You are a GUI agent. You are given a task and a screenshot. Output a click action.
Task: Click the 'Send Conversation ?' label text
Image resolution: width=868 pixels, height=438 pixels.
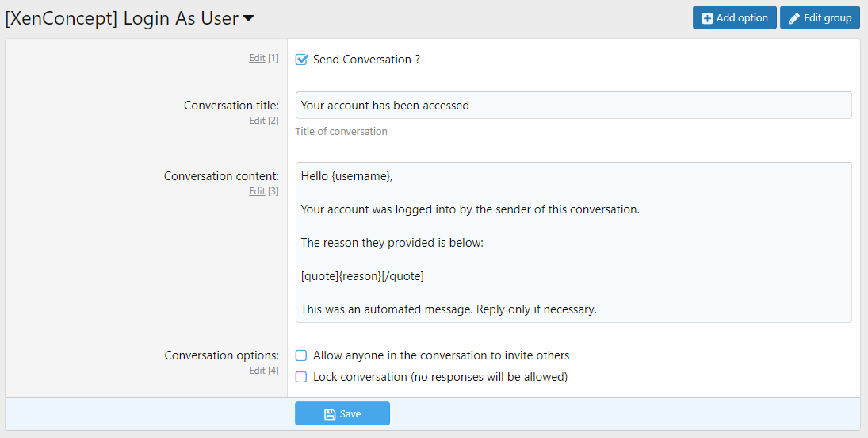coord(366,60)
